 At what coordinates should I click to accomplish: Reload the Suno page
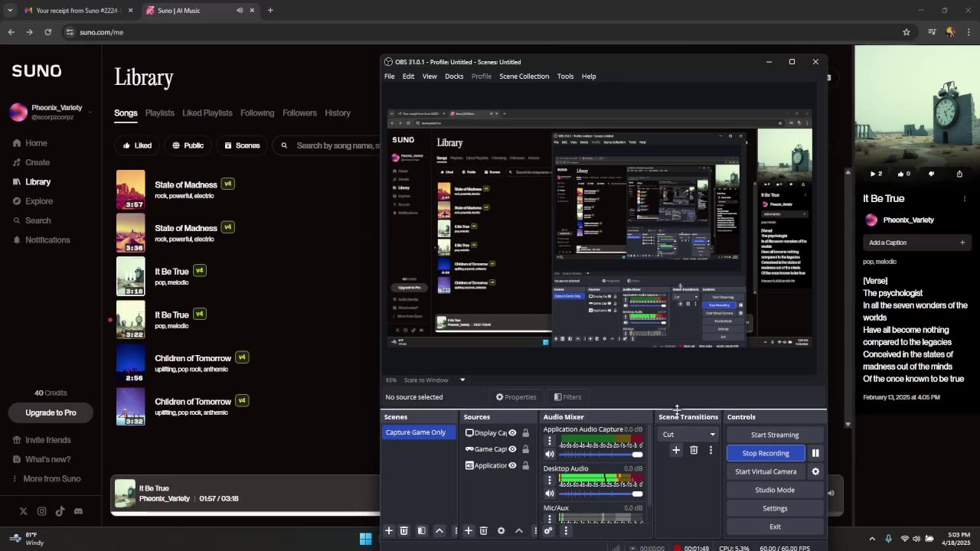(47, 32)
